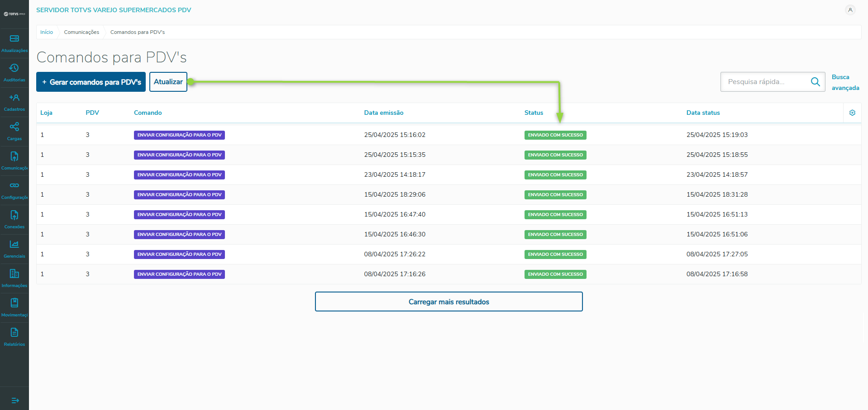The width and height of the screenshot is (868, 410).
Task: Open the Comunicações sidebar menu
Action: pyautogui.click(x=14, y=161)
